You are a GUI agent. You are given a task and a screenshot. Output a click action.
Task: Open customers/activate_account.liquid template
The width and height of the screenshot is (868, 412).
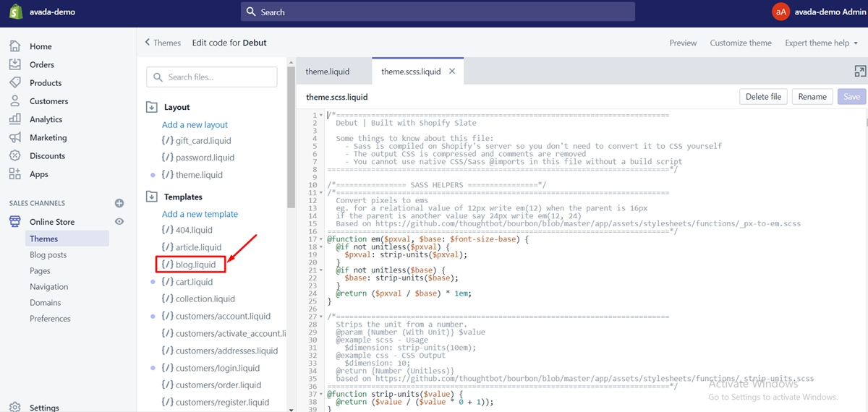pyautogui.click(x=224, y=333)
